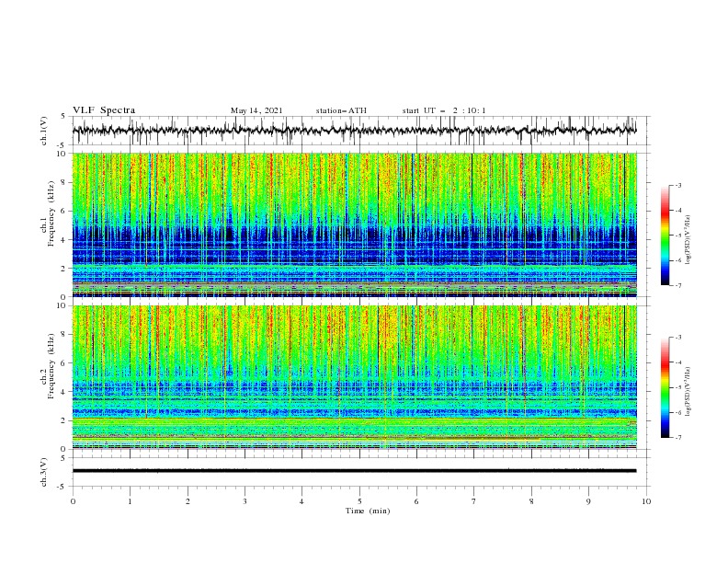Click the ch.1 PSD color scale bar
Screen dimensions: 728x563
pyautogui.click(x=665, y=236)
